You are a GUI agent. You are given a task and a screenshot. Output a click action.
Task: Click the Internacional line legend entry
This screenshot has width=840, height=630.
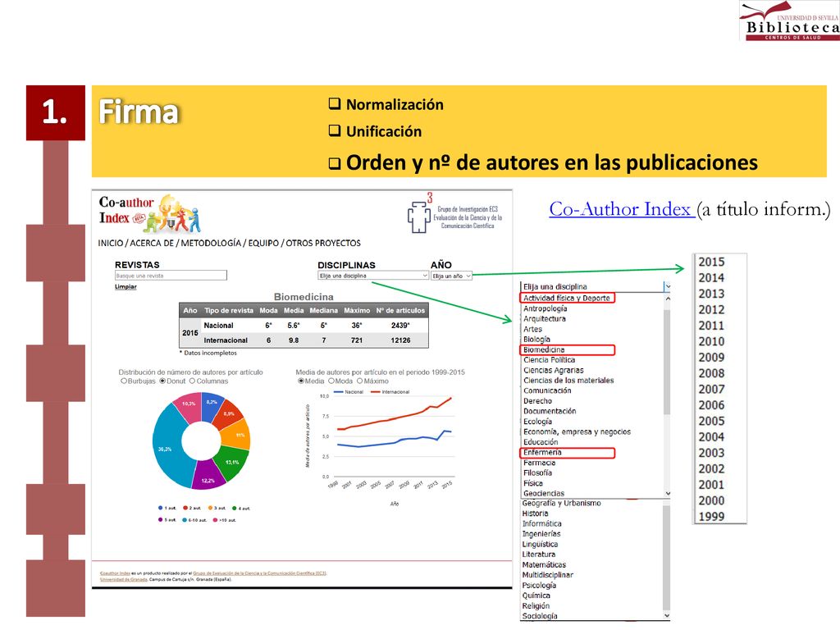tap(390, 392)
